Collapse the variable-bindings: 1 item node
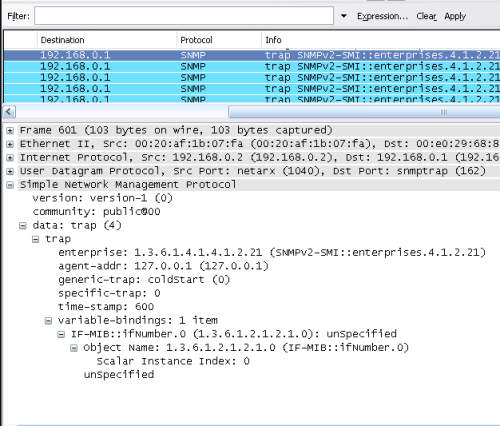This screenshot has height=426, width=500. [48, 321]
